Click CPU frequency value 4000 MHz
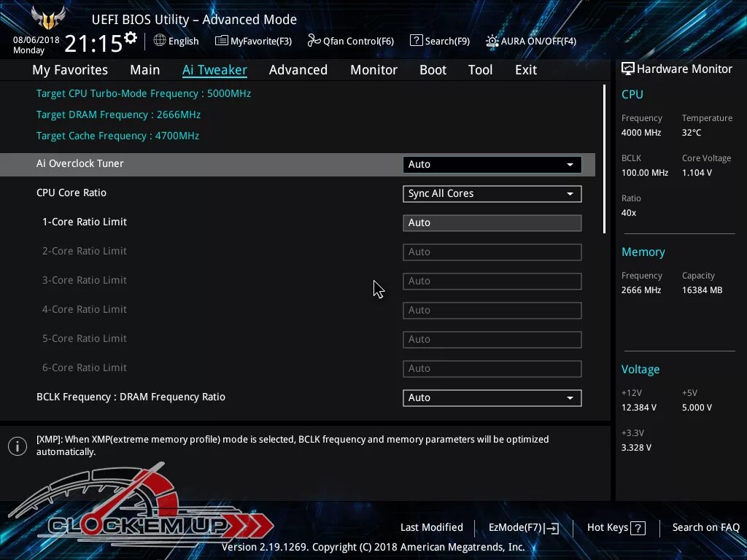 [640, 133]
